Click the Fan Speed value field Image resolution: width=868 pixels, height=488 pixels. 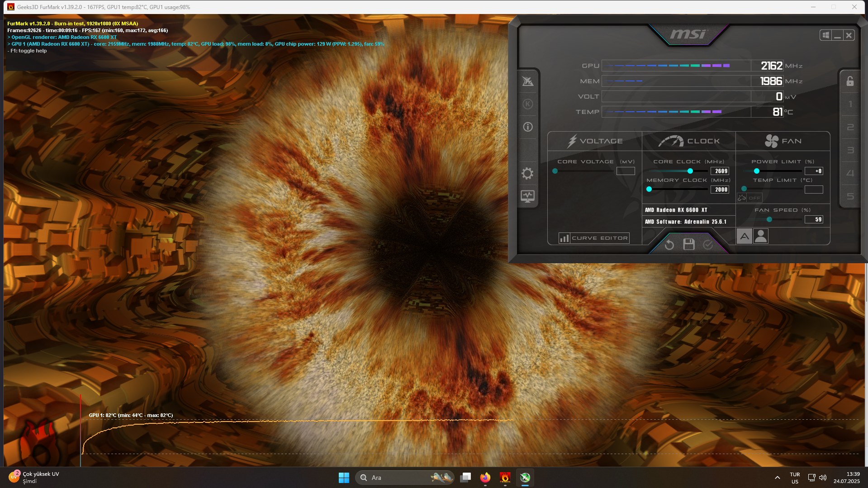814,219
